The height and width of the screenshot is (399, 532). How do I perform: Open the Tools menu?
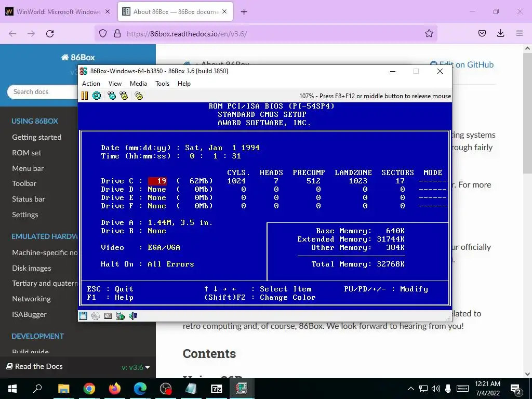[162, 84]
